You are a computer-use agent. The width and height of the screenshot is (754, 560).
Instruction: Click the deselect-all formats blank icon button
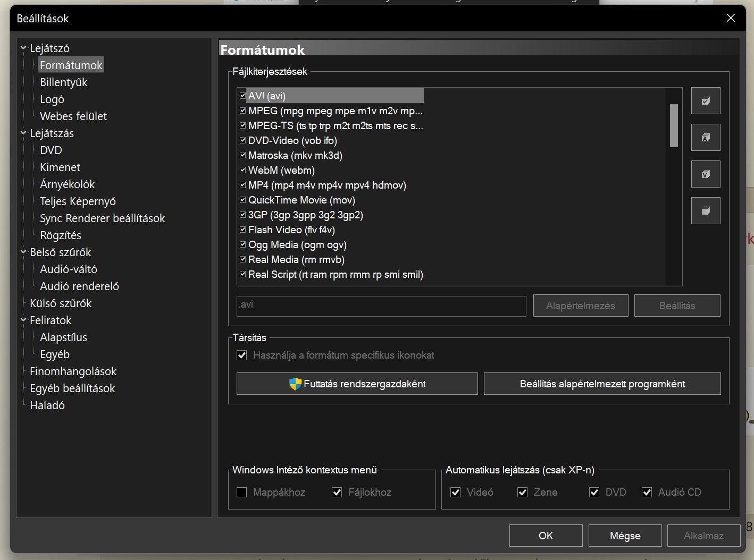[x=706, y=211]
